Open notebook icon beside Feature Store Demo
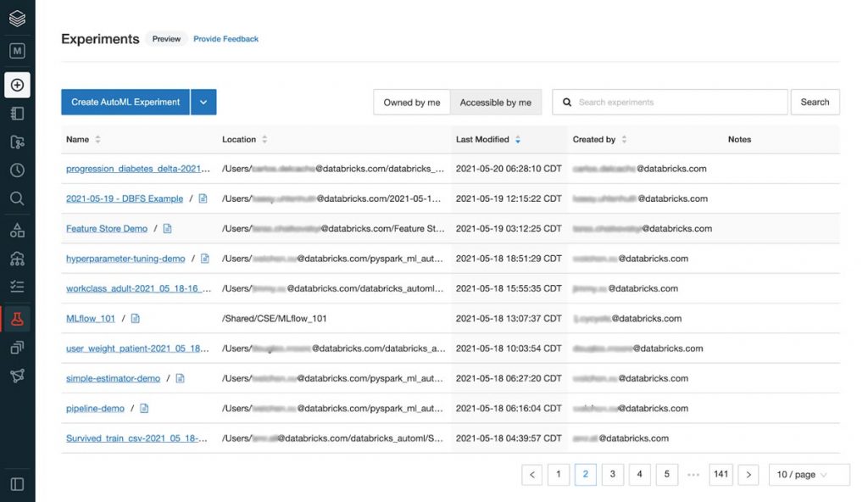This screenshot has height=502, width=868. pos(167,229)
